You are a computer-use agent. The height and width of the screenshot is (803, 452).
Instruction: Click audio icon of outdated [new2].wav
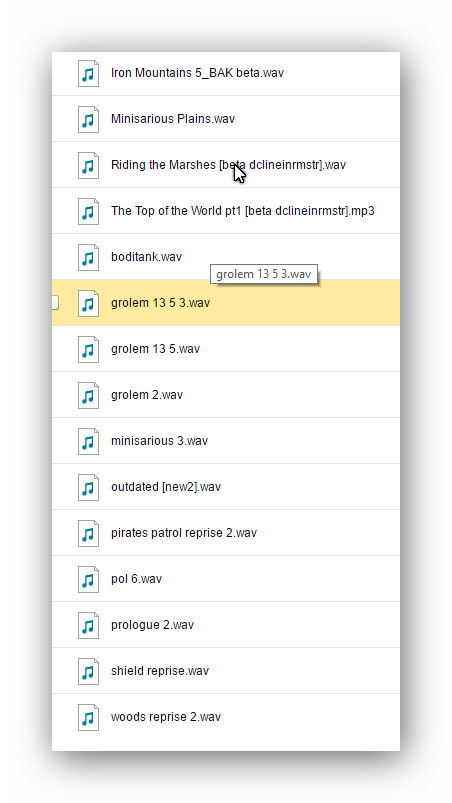[88, 487]
